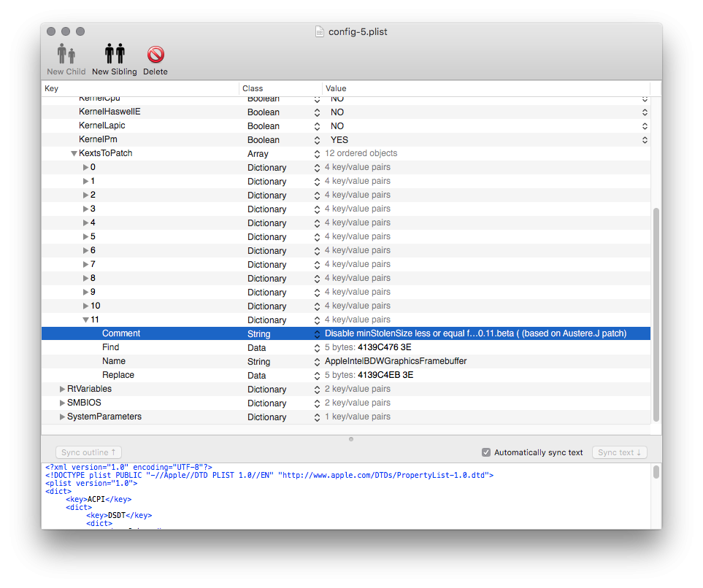Collapse the KextsToPatch array

pyautogui.click(x=74, y=154)
